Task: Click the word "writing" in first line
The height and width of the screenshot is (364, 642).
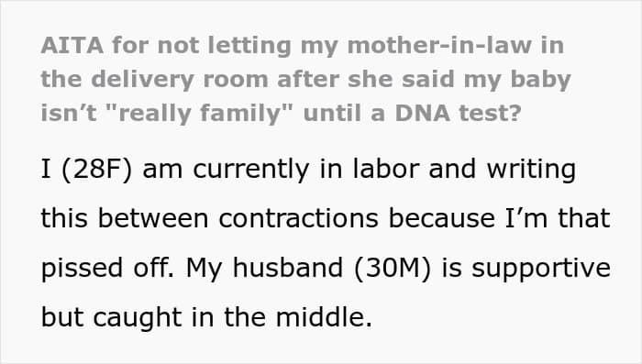Action: (531, 169)
